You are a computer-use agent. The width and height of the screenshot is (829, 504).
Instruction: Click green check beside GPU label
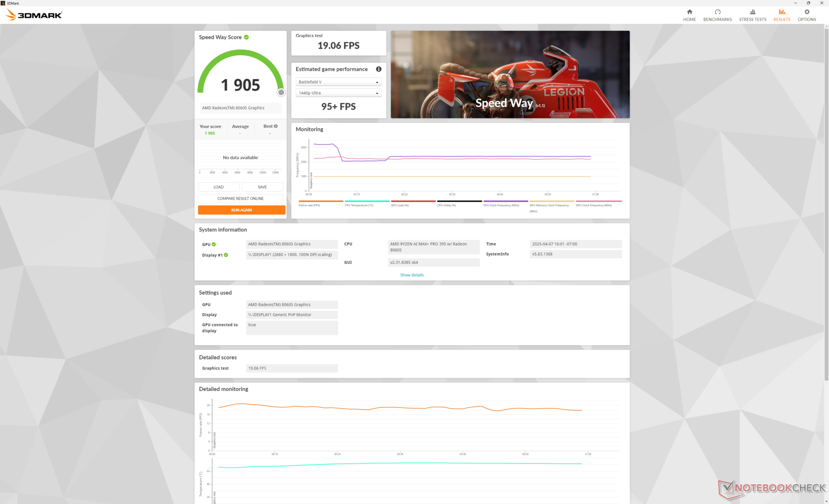(214, 244)
